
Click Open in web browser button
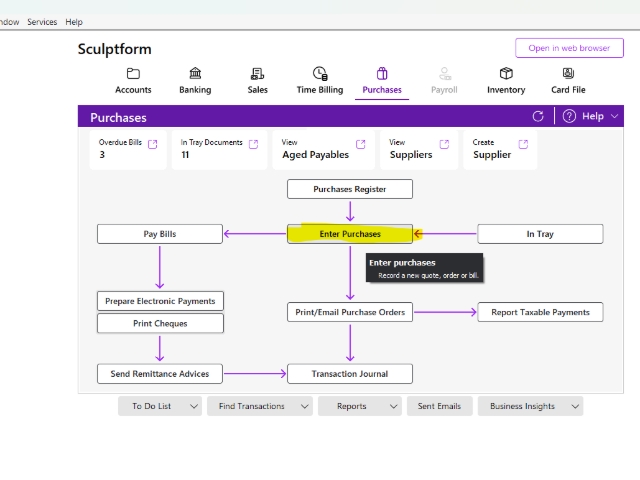click(569, 48)
